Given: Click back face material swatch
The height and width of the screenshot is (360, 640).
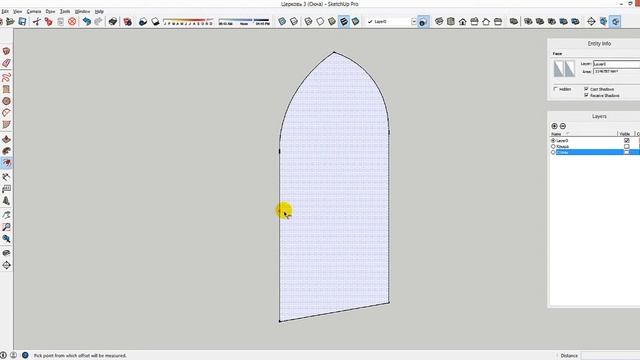Looking at the screenshot, I should [569, 69].
